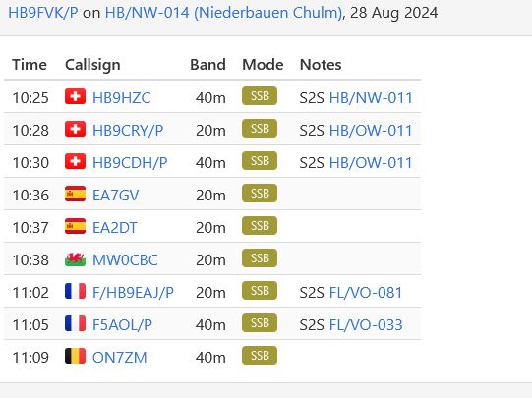Click the Spanish flag next to EA2DT
Image resolution: width=532 pixels, height=398 pixels.
tap(75, 226)
